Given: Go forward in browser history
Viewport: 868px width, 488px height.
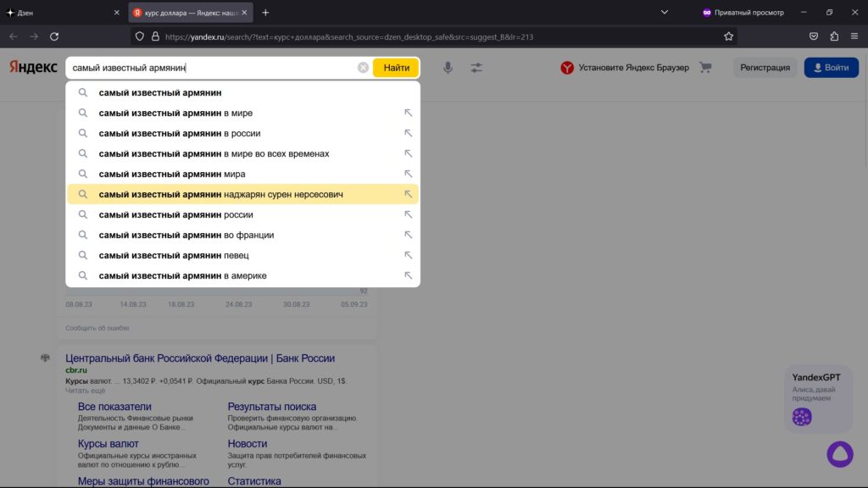Looking at the screenshot, I should pyautogui.click(x=34, y=36).
